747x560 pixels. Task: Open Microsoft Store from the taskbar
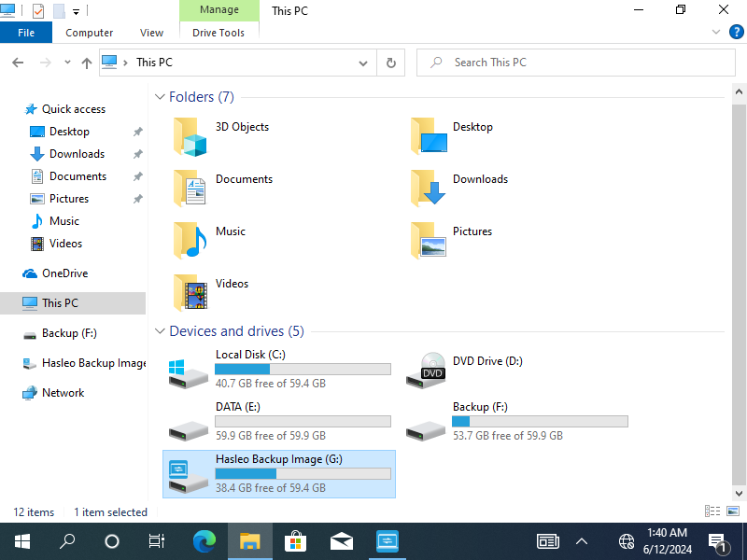[x=295, y=541]
